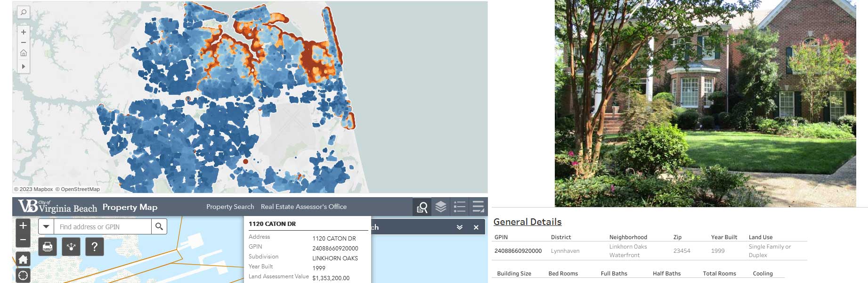Print the property map
The width and height of the screenshot is (868, 283).
(x=48, y=247)
